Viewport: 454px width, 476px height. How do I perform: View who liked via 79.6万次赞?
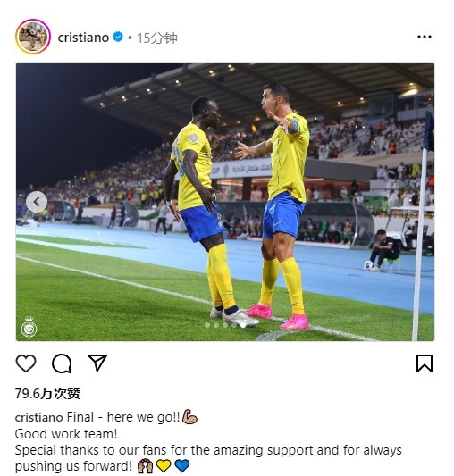coord(47,394)
